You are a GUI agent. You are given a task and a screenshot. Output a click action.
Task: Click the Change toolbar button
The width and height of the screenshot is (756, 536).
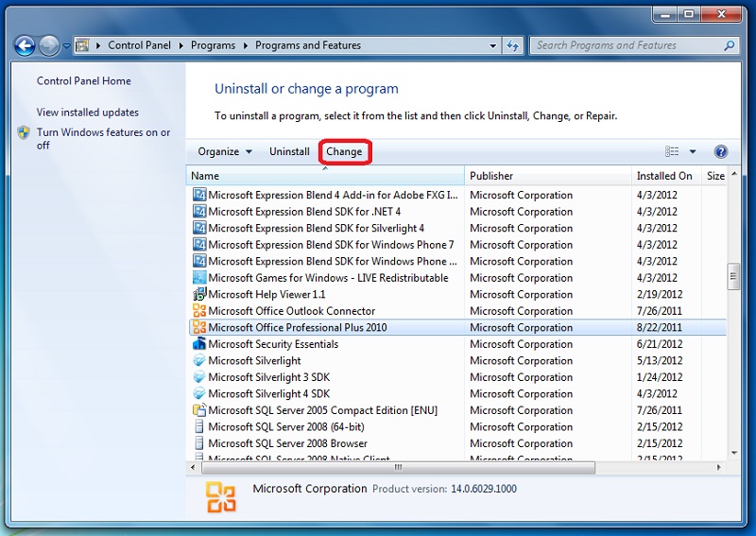344,151
